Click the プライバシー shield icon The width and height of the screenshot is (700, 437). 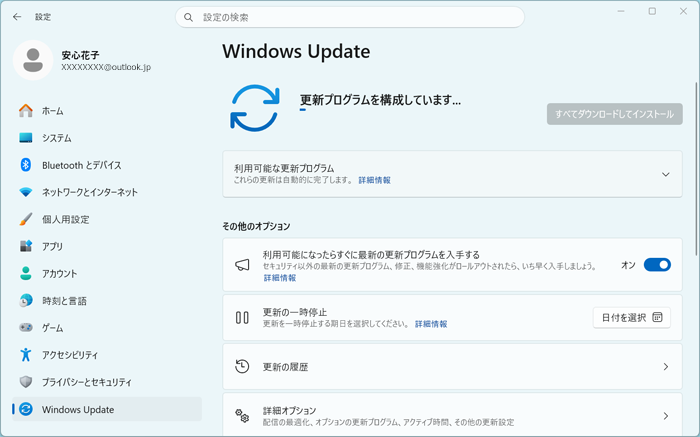click(26, 382)
